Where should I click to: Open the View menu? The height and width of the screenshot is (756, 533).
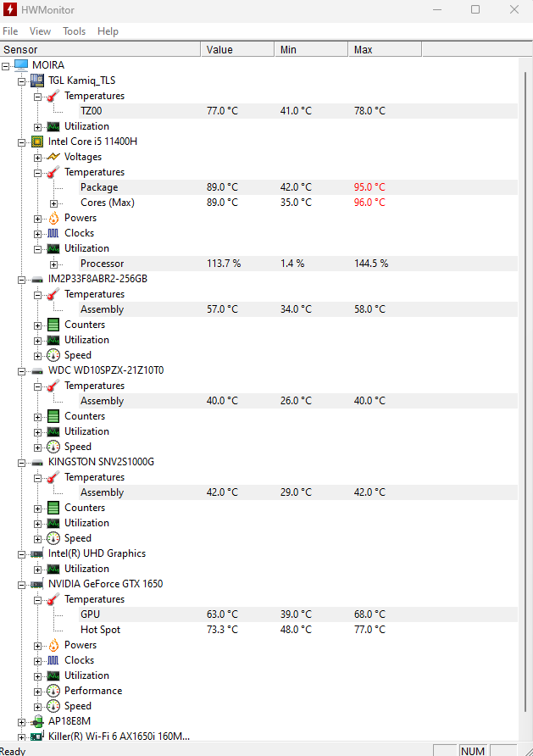(40, 31)
